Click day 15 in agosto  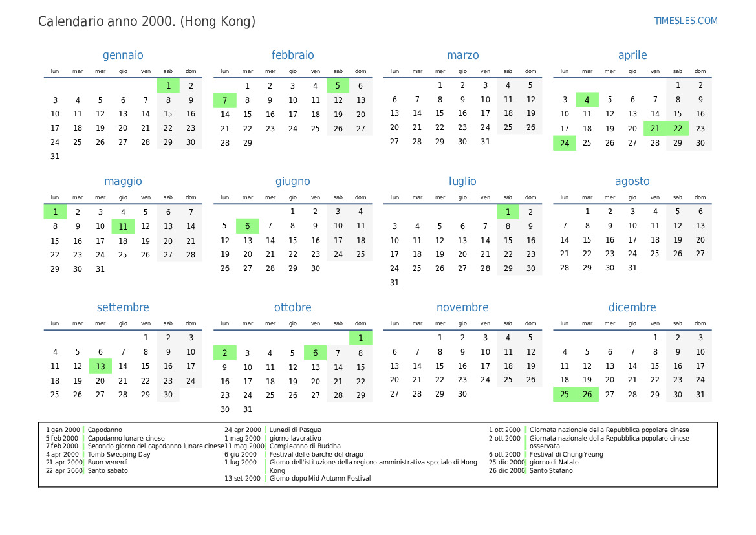click(x=587, y=240)
